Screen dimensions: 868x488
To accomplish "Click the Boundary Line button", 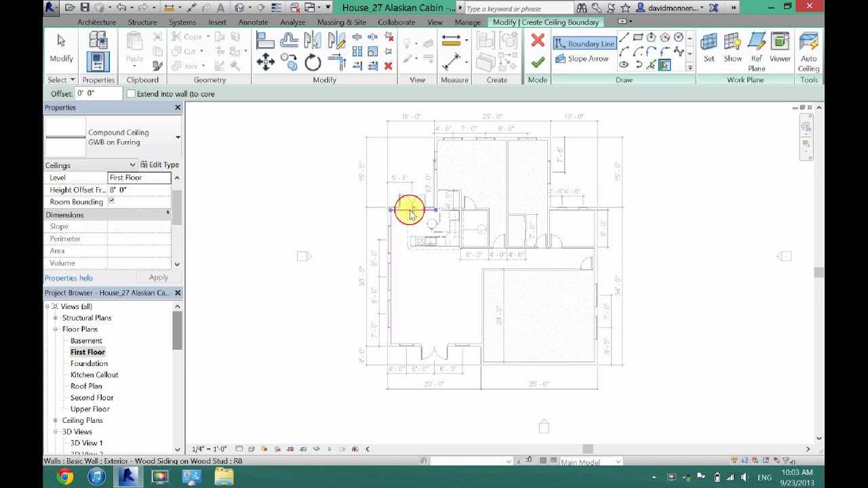I will tap(585, 43).
